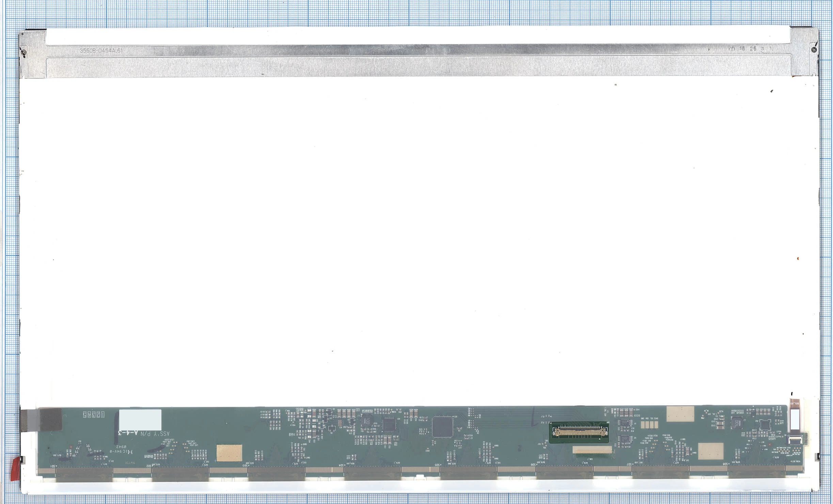Click the flat ribbon strip below LVDS connector
This screenshot has width=833, height=504.
592,450
